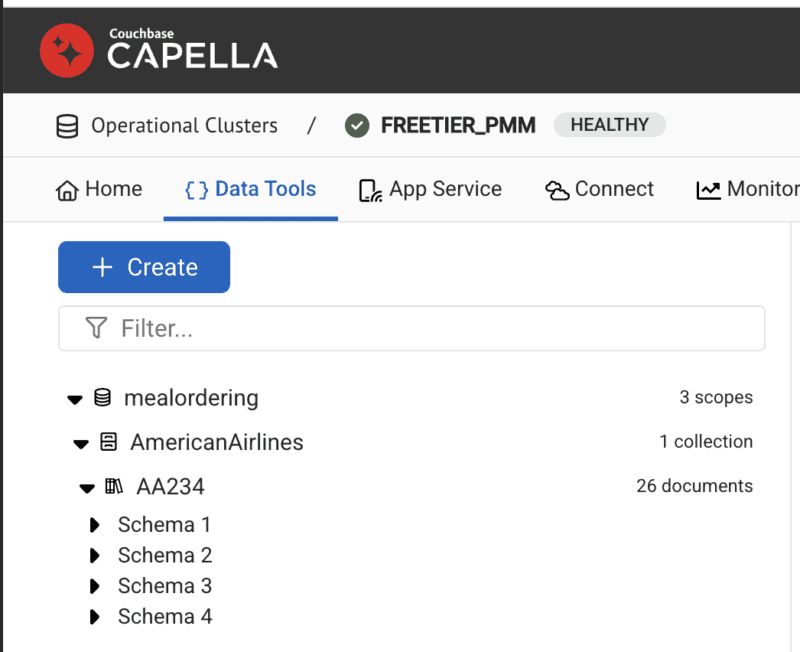This screenshot has height=652, width=800.
Task: Click the Monitor chart icon
Action: click(x=708, y=190)
